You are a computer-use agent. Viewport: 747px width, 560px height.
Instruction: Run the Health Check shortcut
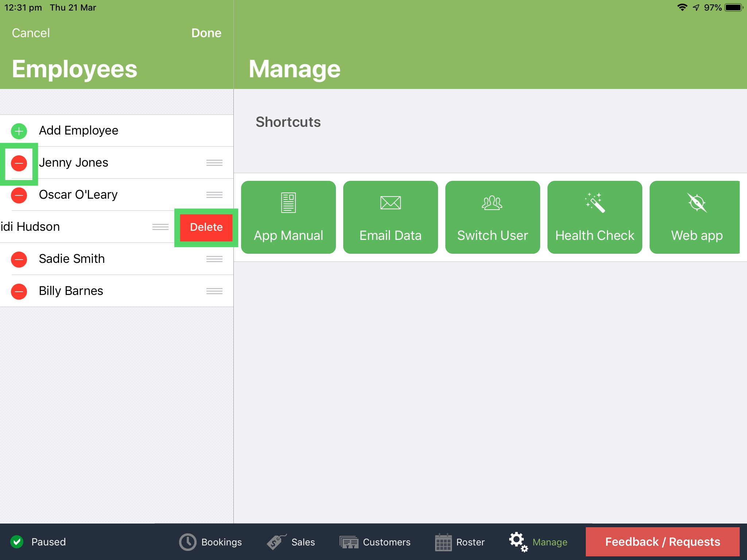point(595,217)
